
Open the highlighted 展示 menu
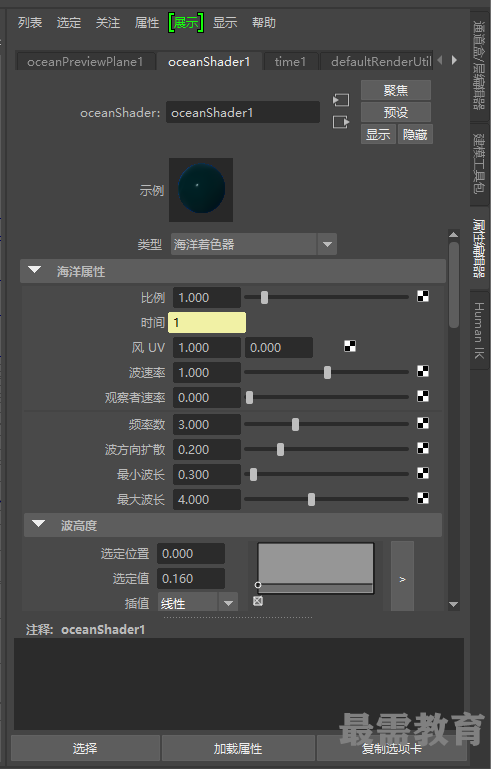pos(186,23)
